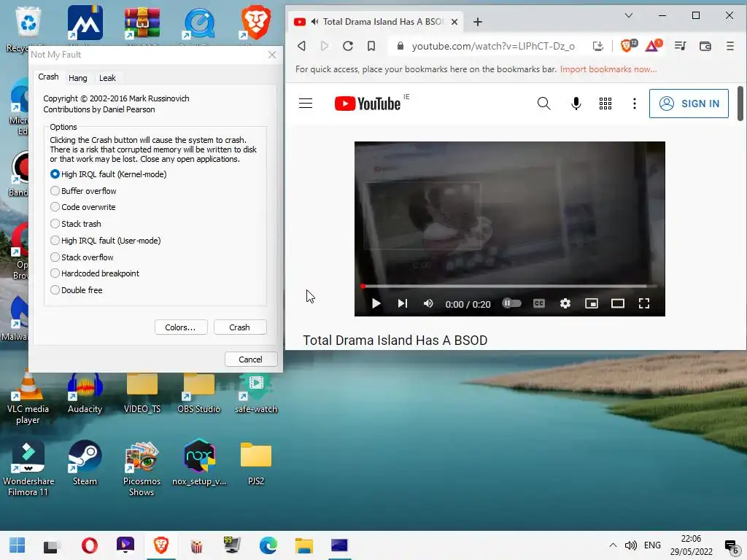Open File Explorer from taskbar
The height and width of the screenshot is (560, 747).
[304, 545]
